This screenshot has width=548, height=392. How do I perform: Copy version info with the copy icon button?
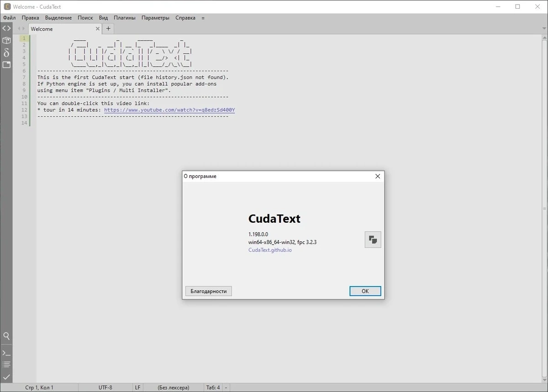(373, 240)
